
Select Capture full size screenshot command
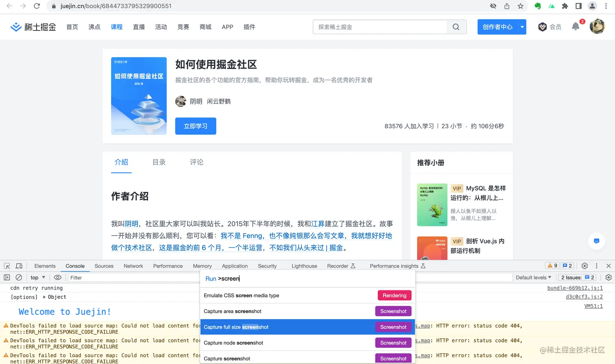(307, 327)
